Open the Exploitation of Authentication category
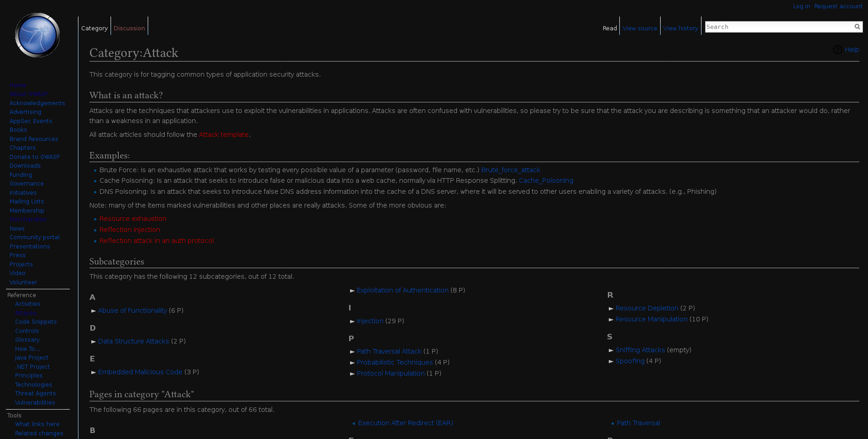The width and height of the screenshot is (868, 439). (x=403, y=290)
